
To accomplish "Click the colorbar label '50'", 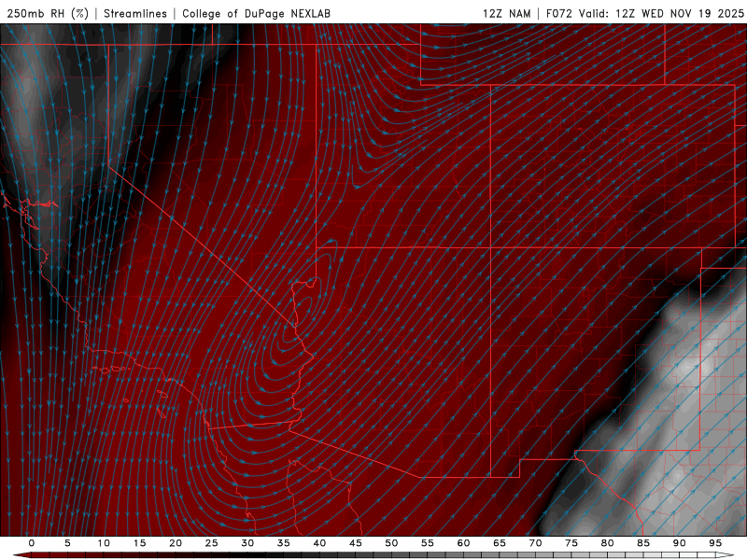I will (x=391, y=543).
